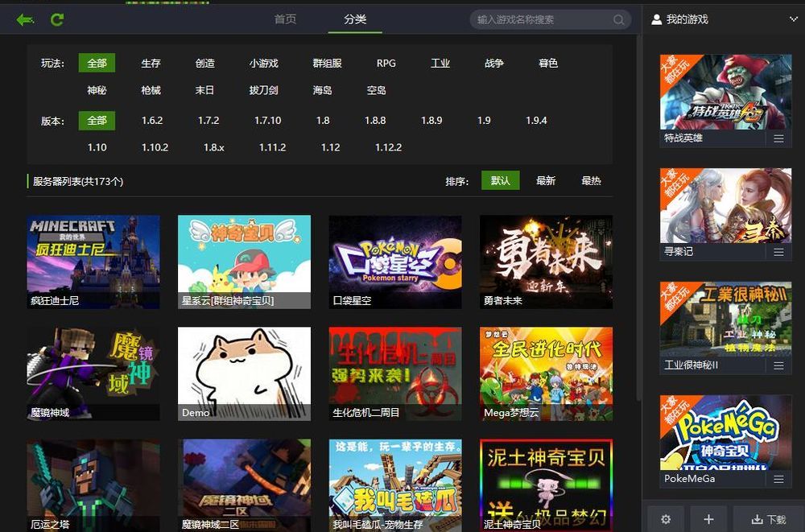Filter by version 1.6.2
This screenshot has width=805, height=532.
(152, 121)
